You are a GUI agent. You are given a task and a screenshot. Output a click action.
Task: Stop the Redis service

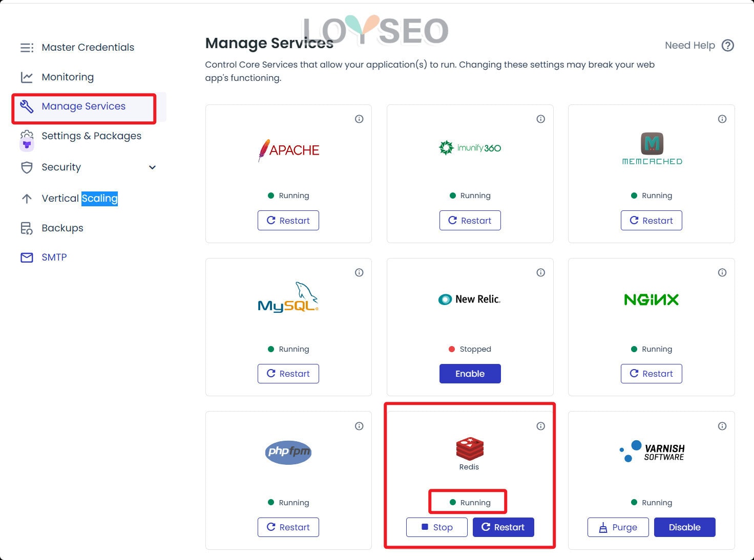click(436, 527)
